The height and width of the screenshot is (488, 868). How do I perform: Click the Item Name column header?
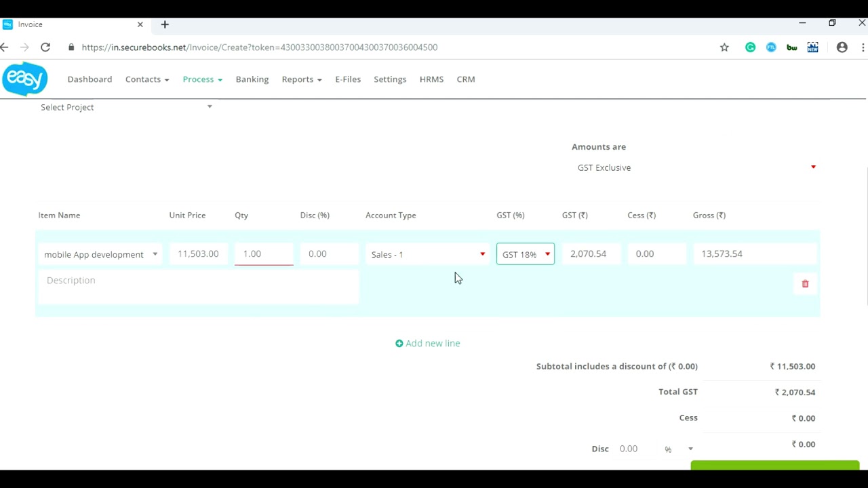(59, 216)
